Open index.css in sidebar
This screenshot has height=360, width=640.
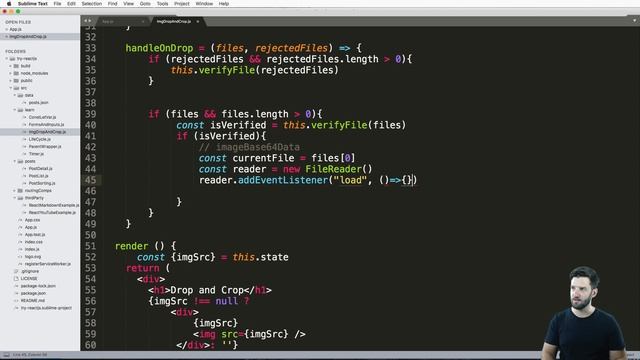33,242
